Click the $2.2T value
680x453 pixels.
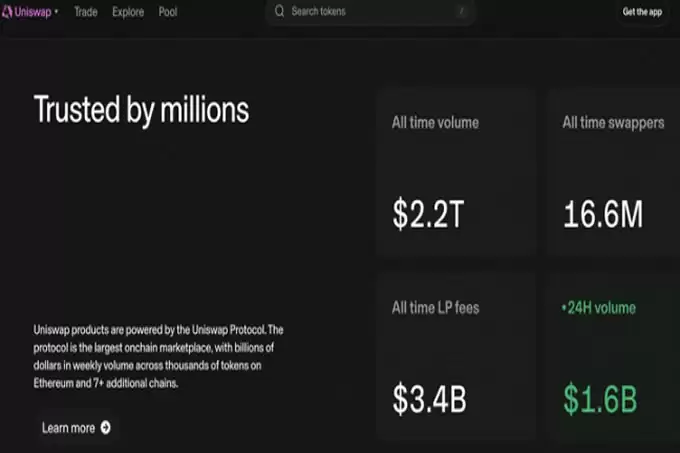[x=428, y=214]
